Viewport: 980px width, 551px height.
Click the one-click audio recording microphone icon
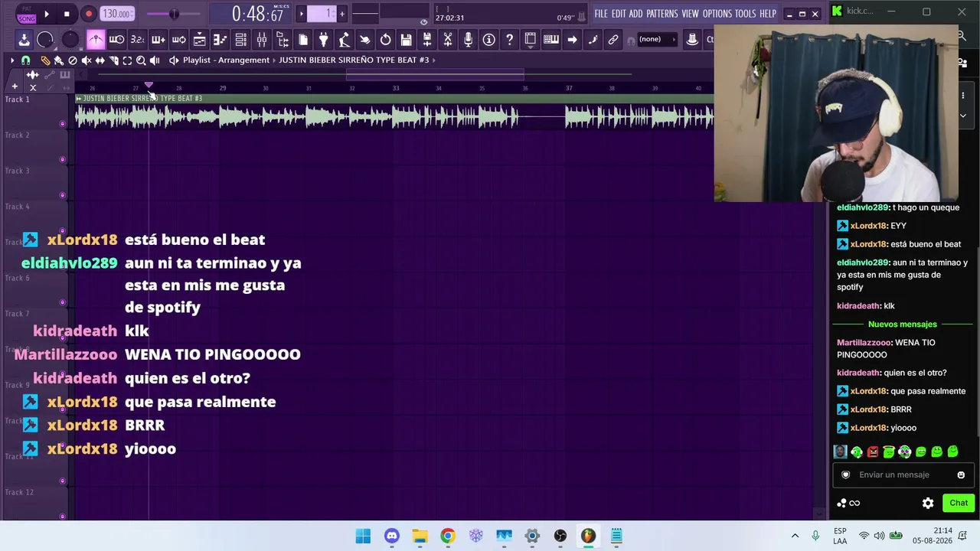click(x=468, y=40)
